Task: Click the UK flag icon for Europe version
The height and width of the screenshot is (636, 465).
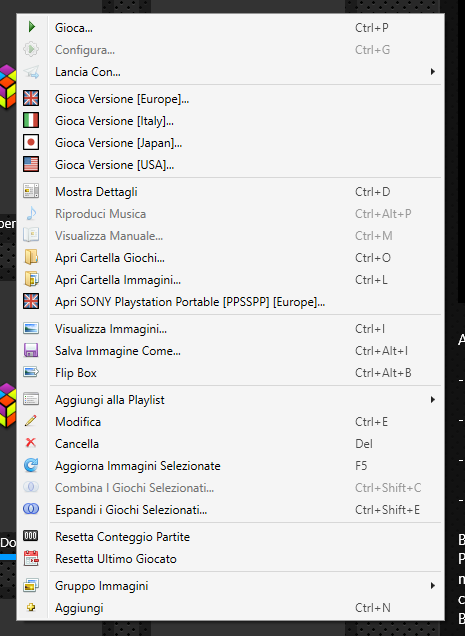Action: (x=31, y=99)
